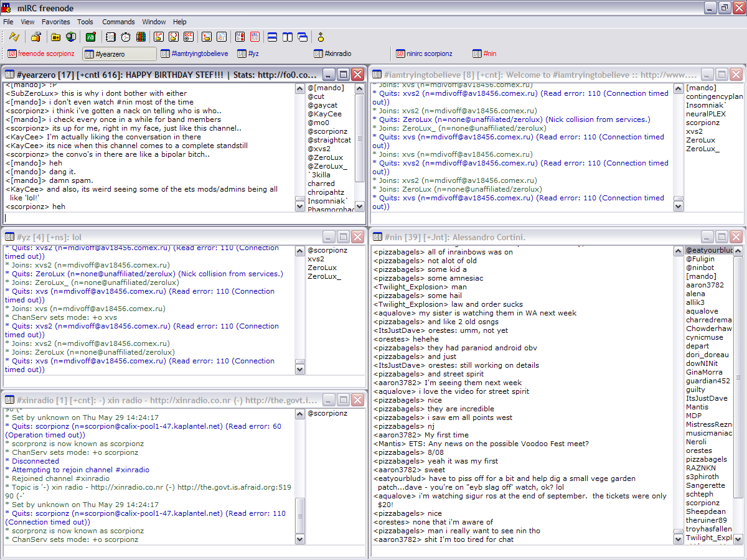The width and height of the screenshot is (747, 560).
Task: Select @Fuligin in #nin nick list
Action: tap(700, 259)
